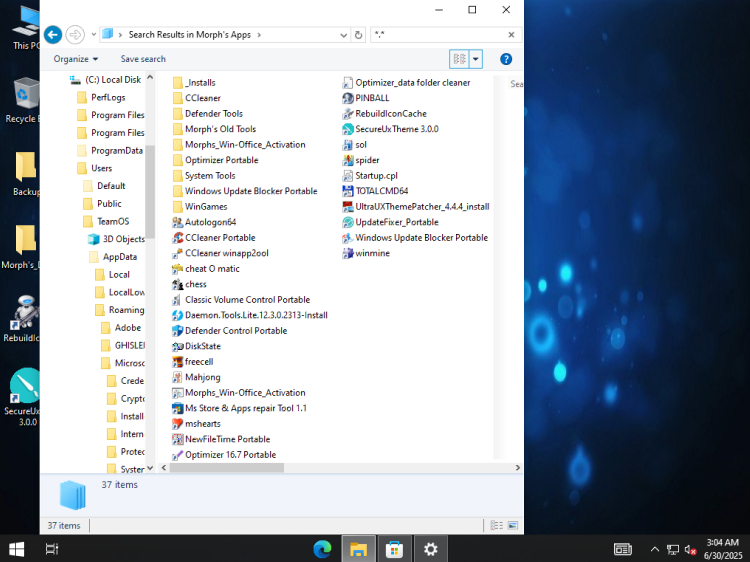Open the winmine game
This screenshot has height=562, width=750.
pyautogui.click(x=366, y=253)
